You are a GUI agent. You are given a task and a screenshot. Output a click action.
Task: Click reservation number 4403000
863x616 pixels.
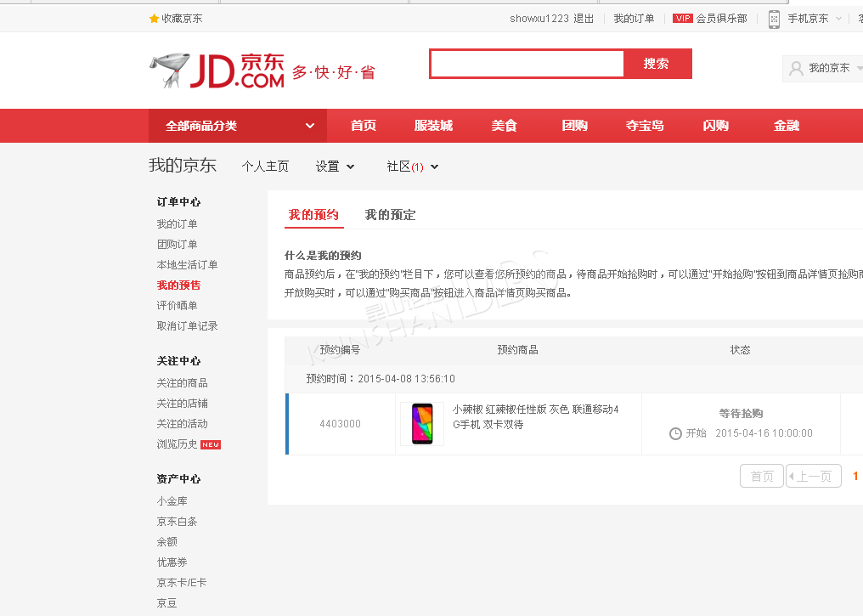click(x=340, y=424)
